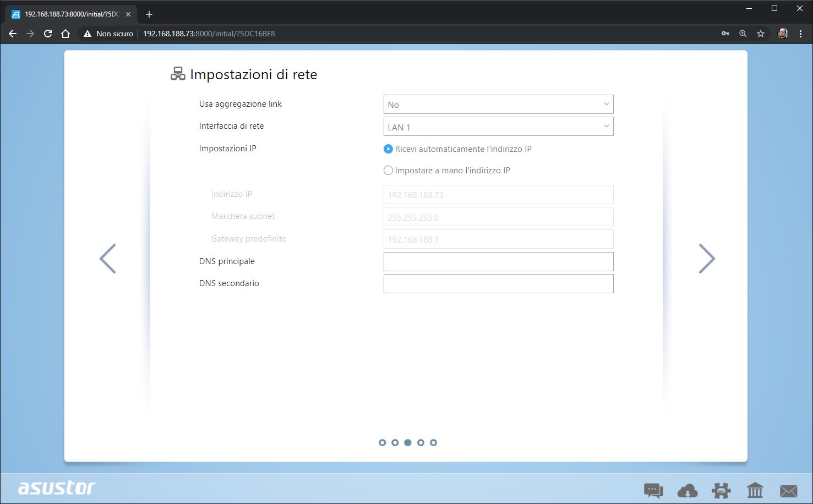Click the saved passwords key icon
This screenshot has height=504, width=813.
(725, 34)
